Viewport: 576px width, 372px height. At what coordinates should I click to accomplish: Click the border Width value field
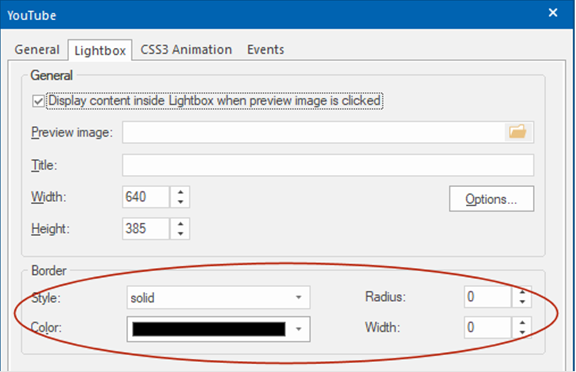click(x=488, y=327)
